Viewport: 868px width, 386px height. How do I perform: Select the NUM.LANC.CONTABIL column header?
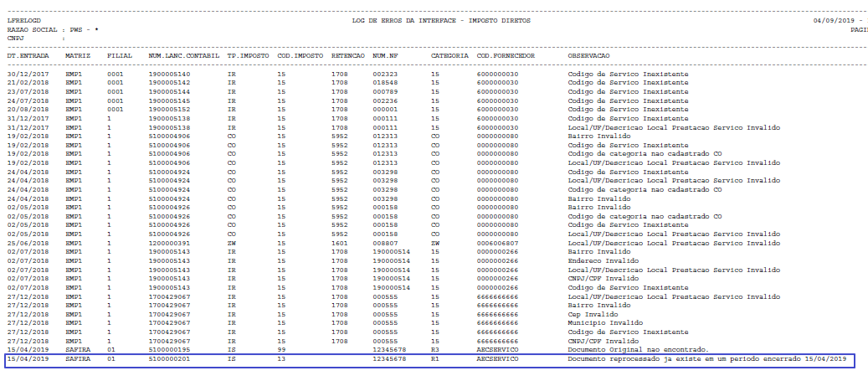pos(184,56)
